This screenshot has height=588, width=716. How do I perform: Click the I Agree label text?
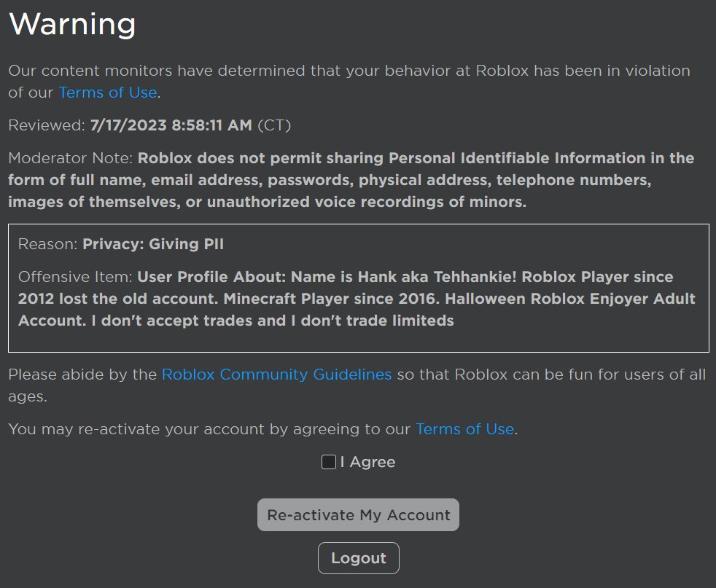tap(367, 462)
